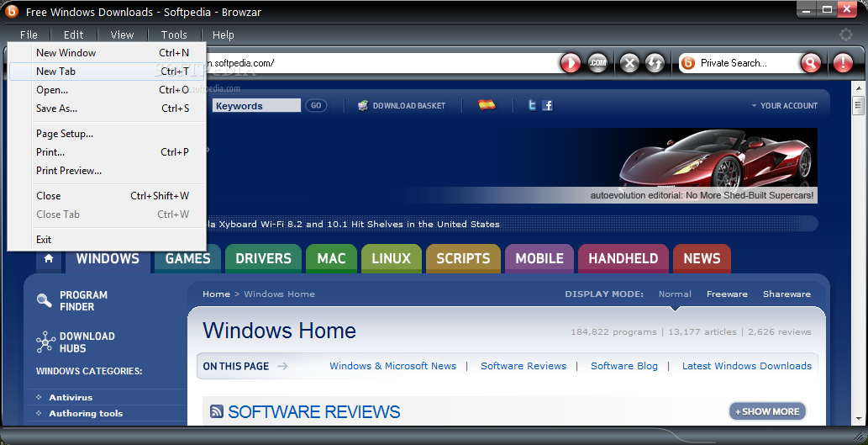The image size is (868, 445).
Task: Click the red search magnifier button
Action: tap(810, 63)
